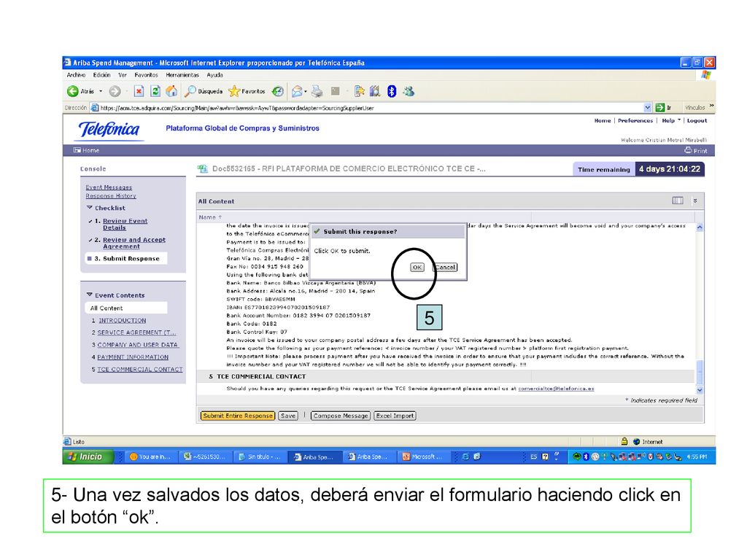Open the Messenger toolbar icon

[x=409, y=91]
